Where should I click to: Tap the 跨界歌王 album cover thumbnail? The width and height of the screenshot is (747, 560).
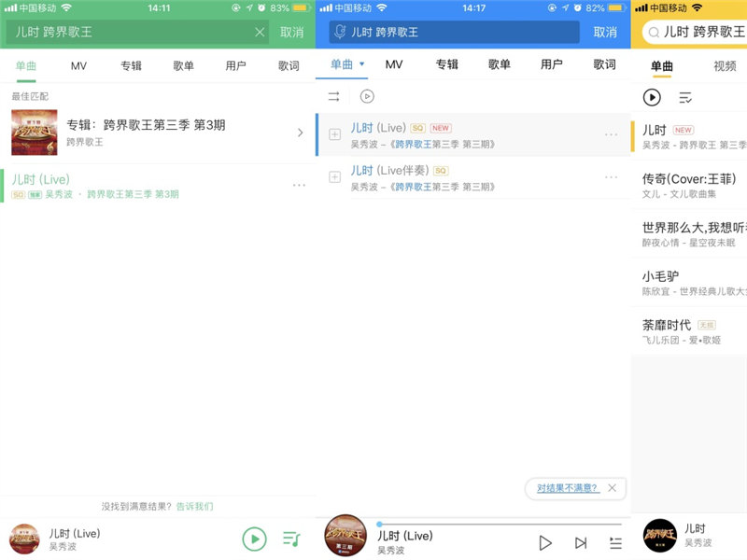(35, 133)
